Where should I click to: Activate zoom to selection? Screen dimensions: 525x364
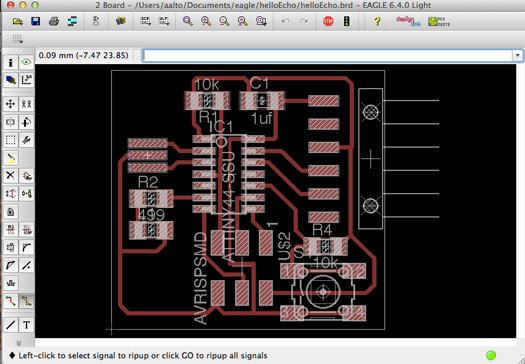(261, 21)
